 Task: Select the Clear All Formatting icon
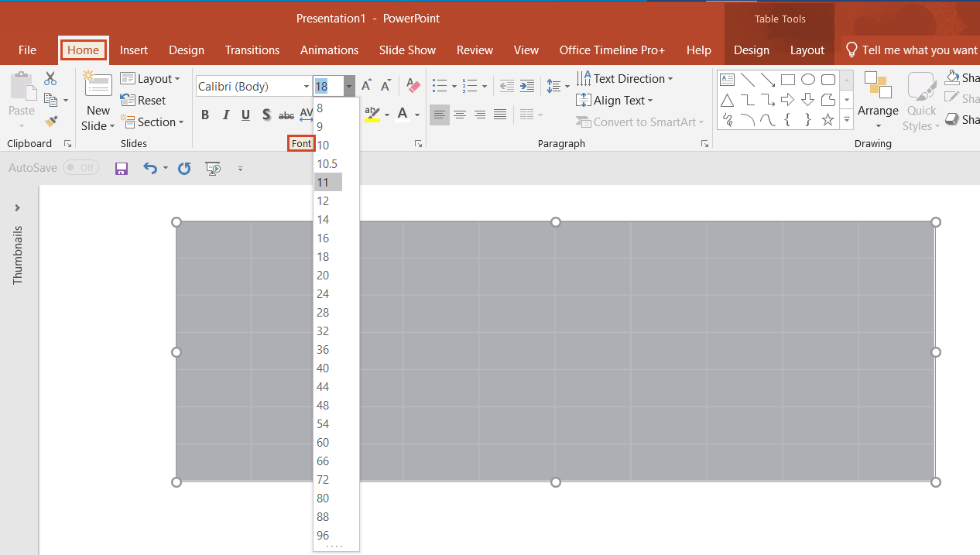(412, 85)
